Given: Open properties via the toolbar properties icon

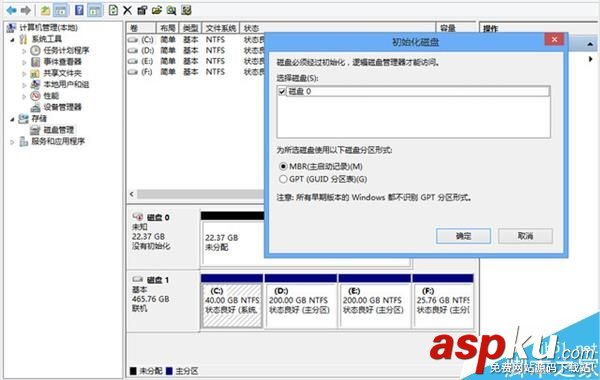Looking at the screenshot, I should [142, 10].
